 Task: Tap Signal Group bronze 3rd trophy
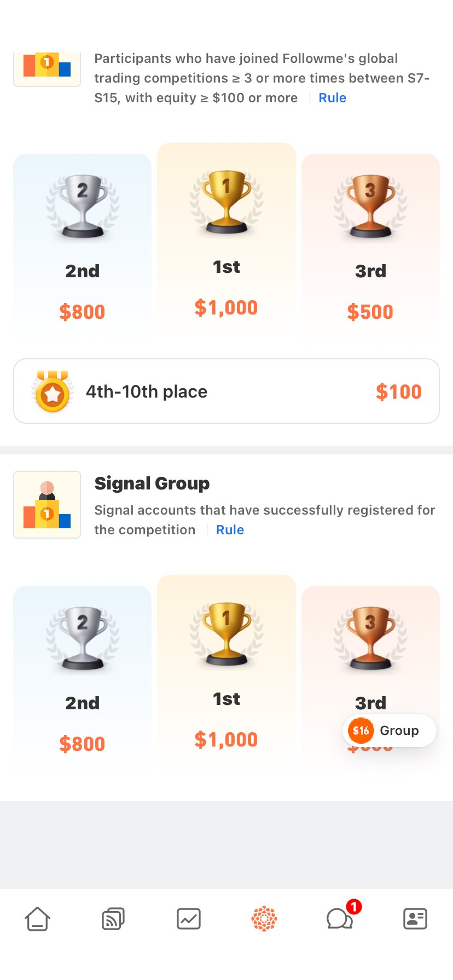tap(370, 638)
